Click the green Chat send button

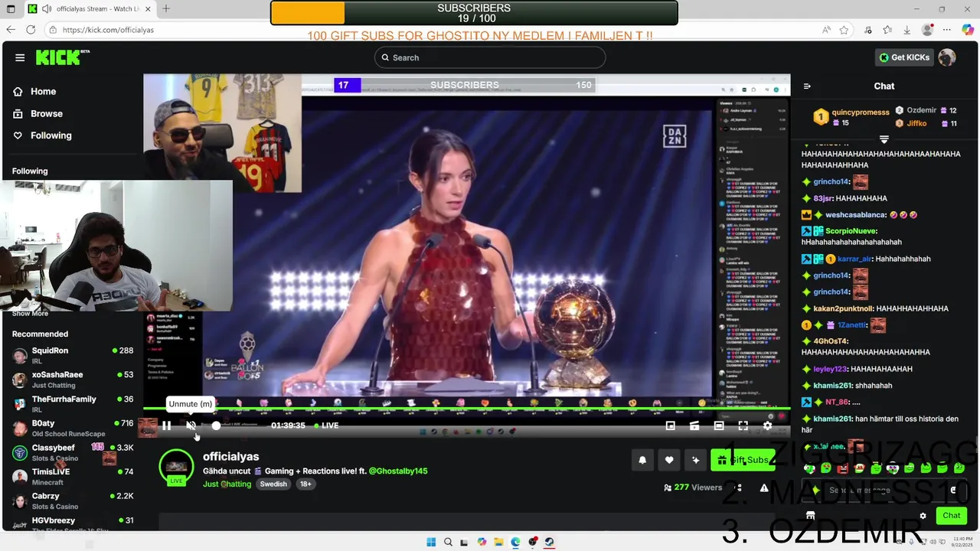[x=952, y=516]
